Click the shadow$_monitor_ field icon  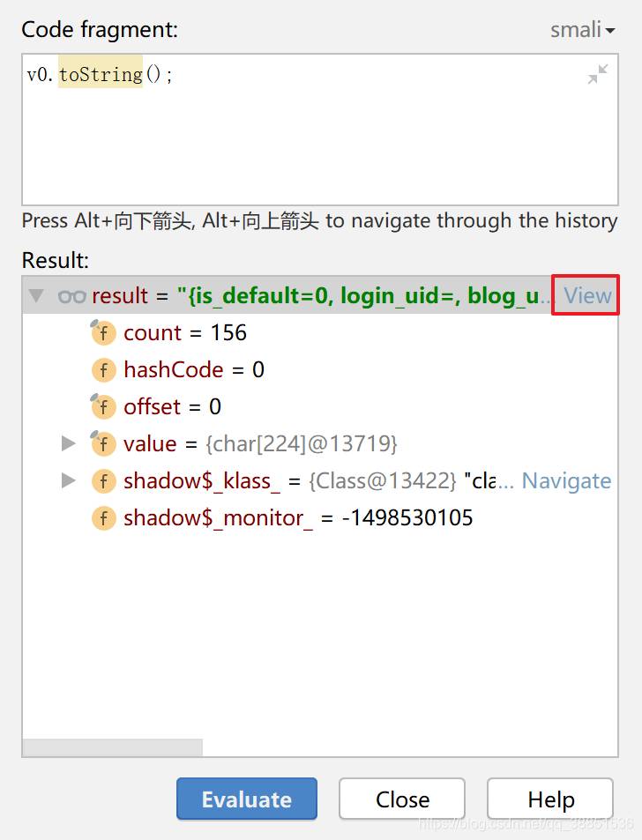coord(103,518)
